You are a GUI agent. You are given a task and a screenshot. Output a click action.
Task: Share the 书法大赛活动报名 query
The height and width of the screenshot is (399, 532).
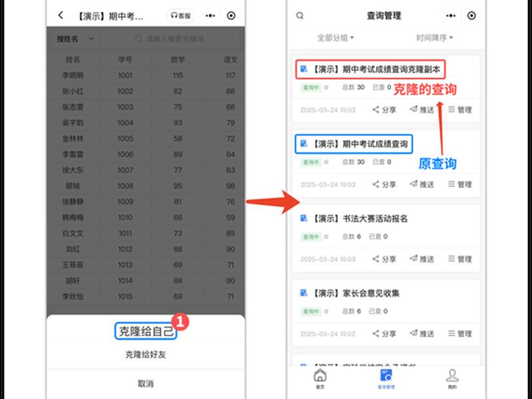(x=384, y=259)
